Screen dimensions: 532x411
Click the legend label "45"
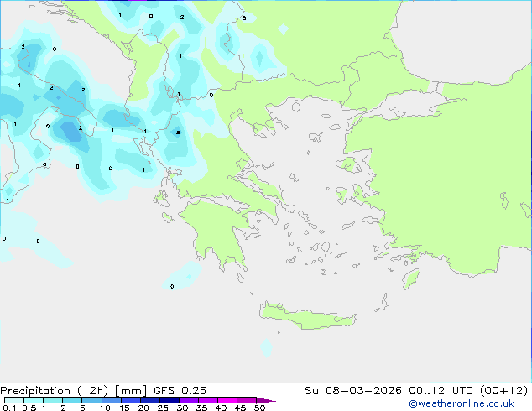pyautogui.click(x=240, y=408)
